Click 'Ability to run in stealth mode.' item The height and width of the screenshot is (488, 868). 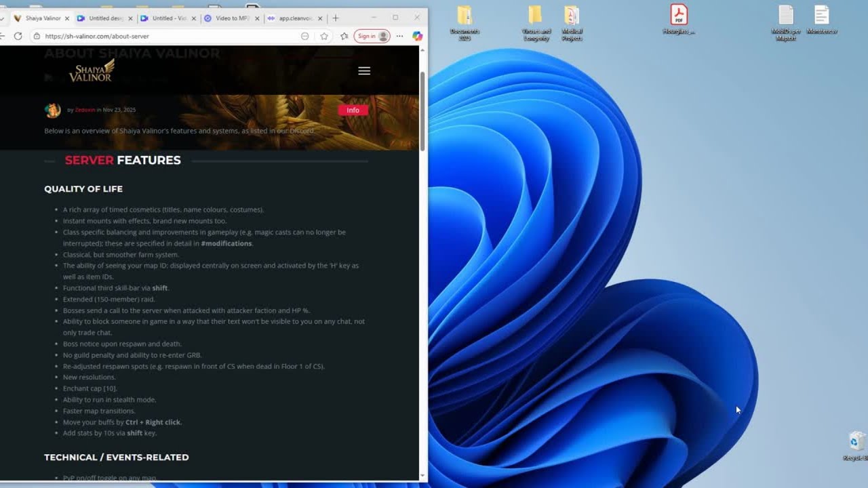coord(110,400)
